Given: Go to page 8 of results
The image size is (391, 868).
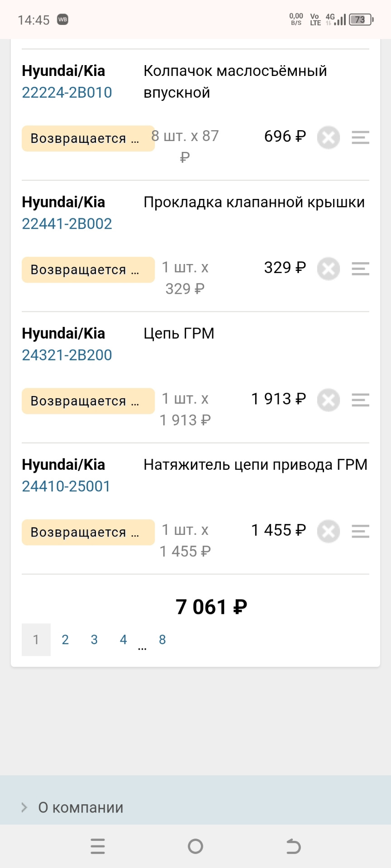Looking at the screenshot, I should click(x=162, y=639).
